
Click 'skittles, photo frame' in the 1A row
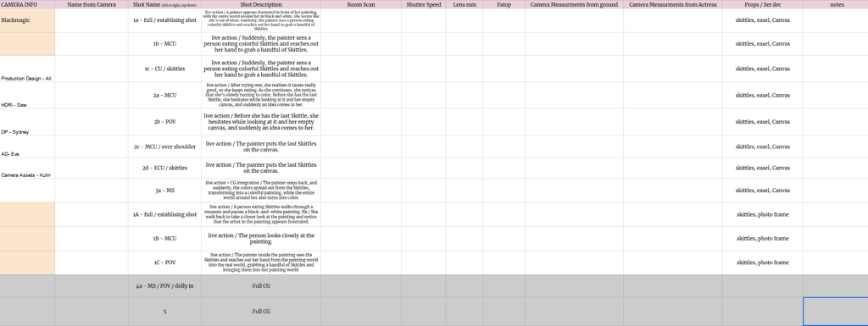tap(762, 214)
